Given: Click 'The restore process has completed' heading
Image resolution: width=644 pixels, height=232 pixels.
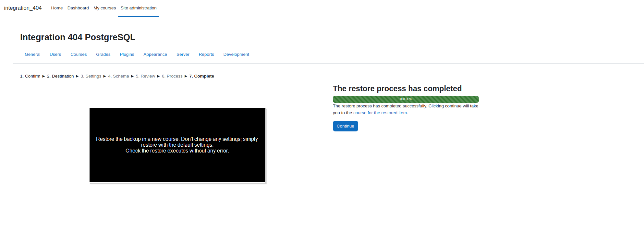Looking at the screenshot, I should 397,89.
